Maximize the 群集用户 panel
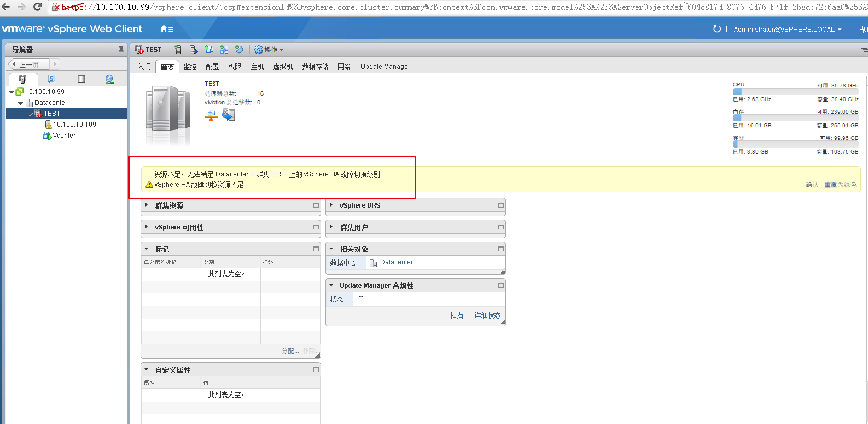The image size is (868, 424). (500, 227)
